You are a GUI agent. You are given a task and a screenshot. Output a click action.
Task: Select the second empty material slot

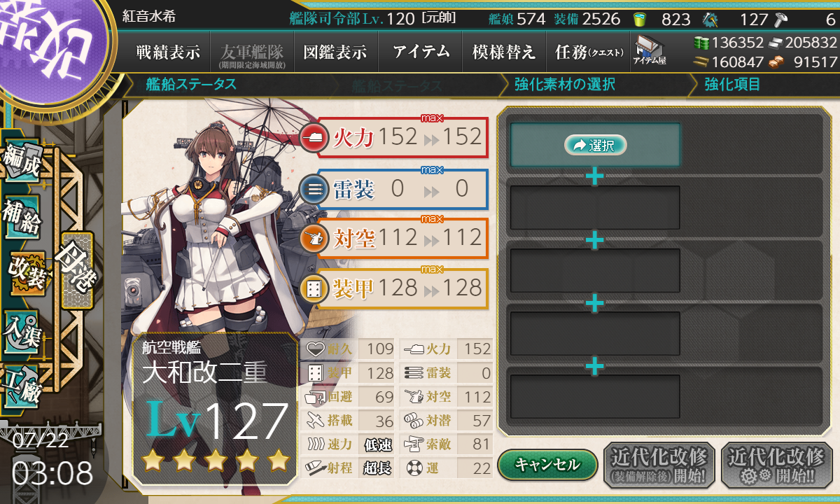(x=595, y=208)
